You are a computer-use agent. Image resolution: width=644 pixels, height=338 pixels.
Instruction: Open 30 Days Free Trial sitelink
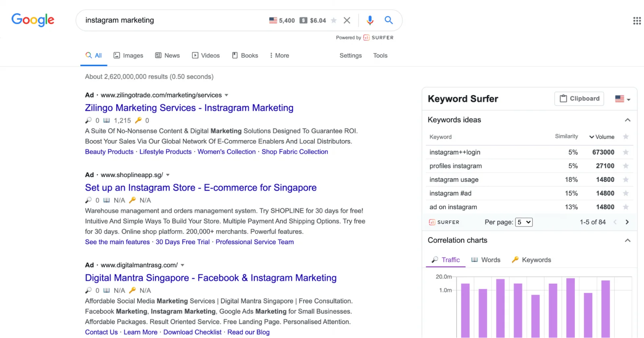183,242
